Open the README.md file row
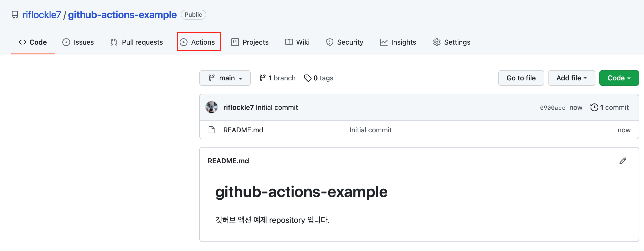This screenshot has height=251, width=644. pyautogui.click(x=419, y=130)
